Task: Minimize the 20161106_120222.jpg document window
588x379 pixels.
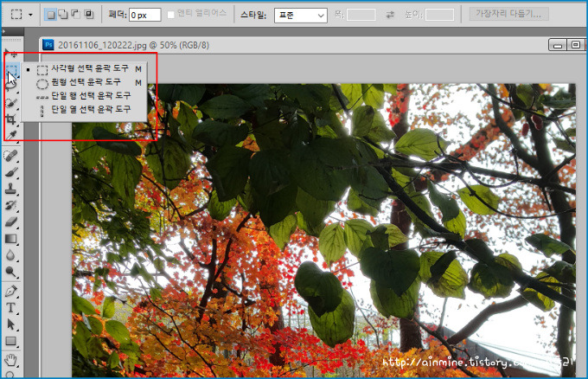Action: tap(558, 45)
